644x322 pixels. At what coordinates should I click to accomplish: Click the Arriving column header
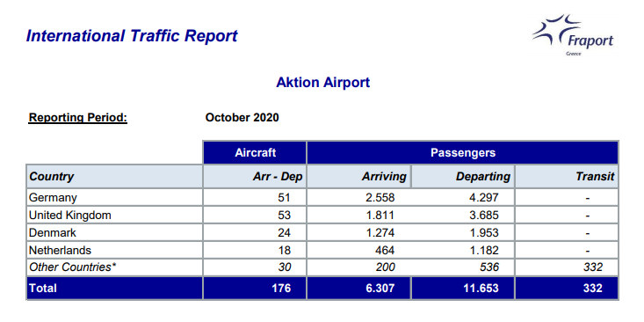359,177
